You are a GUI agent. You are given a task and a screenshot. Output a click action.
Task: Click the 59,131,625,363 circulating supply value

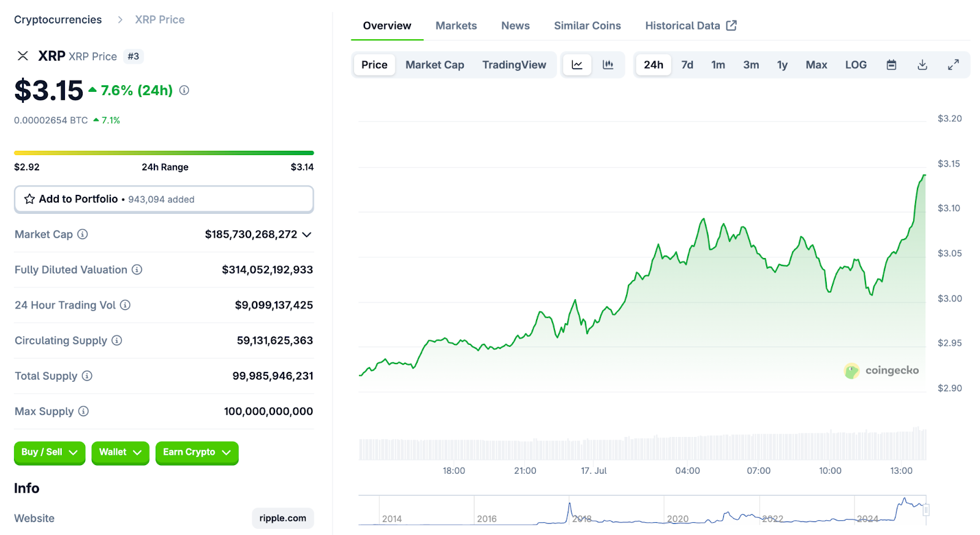pos(275,340)
